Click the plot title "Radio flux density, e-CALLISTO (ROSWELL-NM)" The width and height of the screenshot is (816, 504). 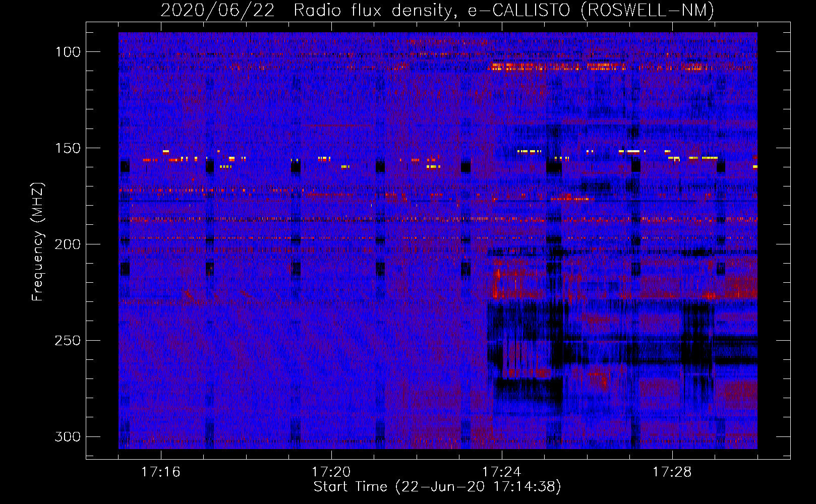(504, 11)
